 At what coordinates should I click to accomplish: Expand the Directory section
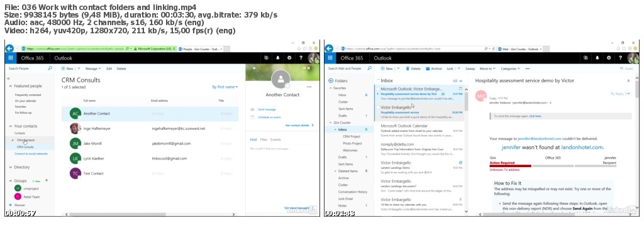(x=10, y=167)
